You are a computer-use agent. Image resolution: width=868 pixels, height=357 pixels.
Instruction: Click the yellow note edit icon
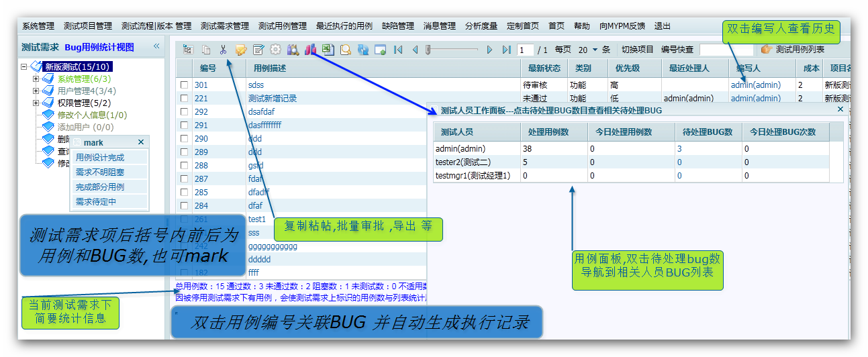tap(241, 50)
